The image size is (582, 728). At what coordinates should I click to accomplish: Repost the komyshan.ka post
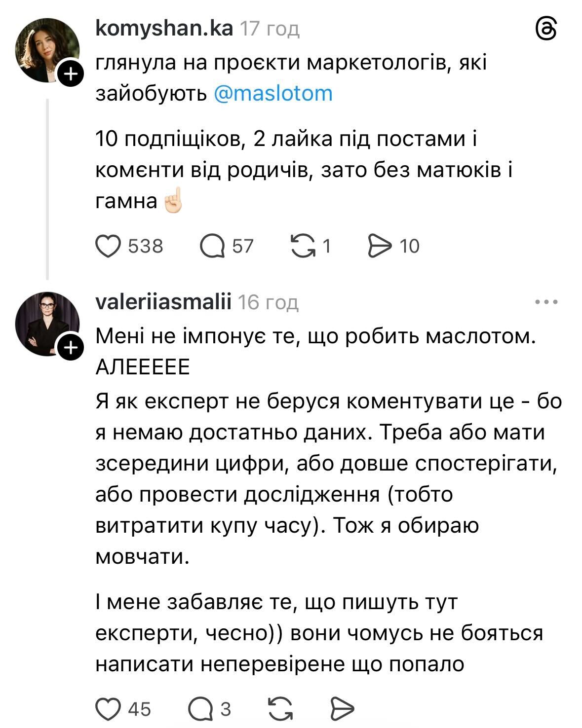point(303,246)
